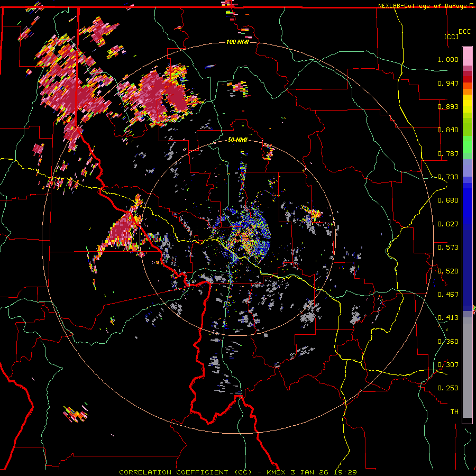
Task: Select the 0.573 legend value
Action: pos(448,248)
